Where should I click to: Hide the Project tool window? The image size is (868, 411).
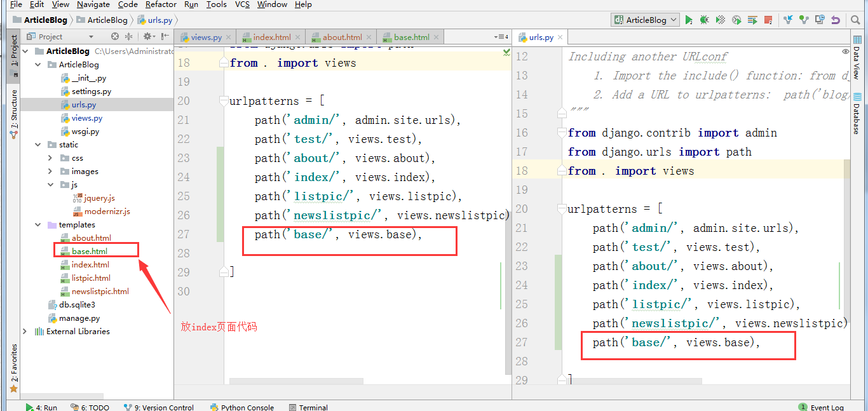pos(165,37)
